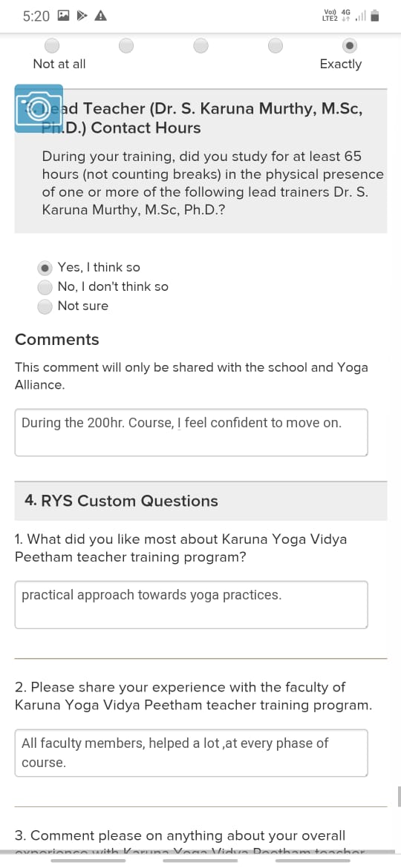The image size is (401, 868).
Task: Choose the 'Not at all' rating radio button
Action: (x=51, y=45)
